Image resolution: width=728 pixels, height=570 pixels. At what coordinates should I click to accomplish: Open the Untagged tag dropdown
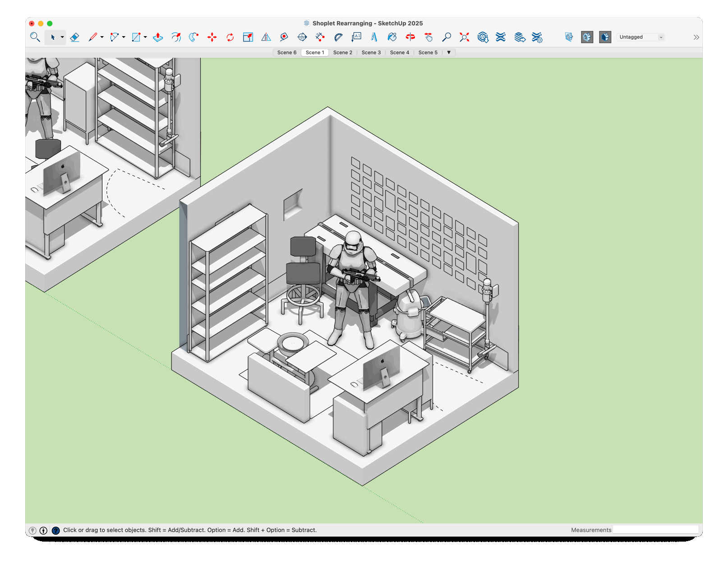641,37
